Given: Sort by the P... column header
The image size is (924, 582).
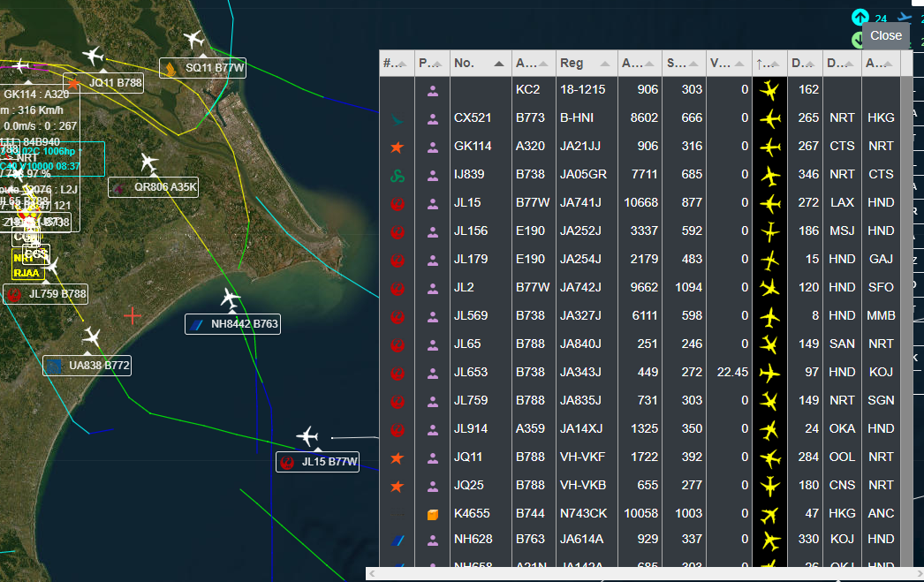Looking at the screenshot, I should pos(432,63).
